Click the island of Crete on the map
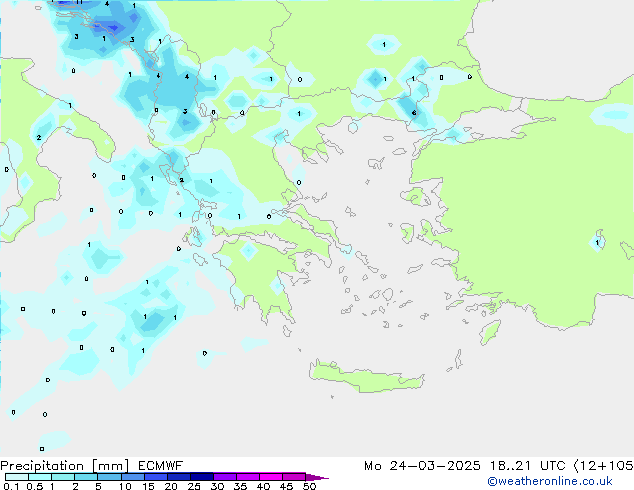Image resolution: width=634 pixels, height=490 pixels. 366,377
